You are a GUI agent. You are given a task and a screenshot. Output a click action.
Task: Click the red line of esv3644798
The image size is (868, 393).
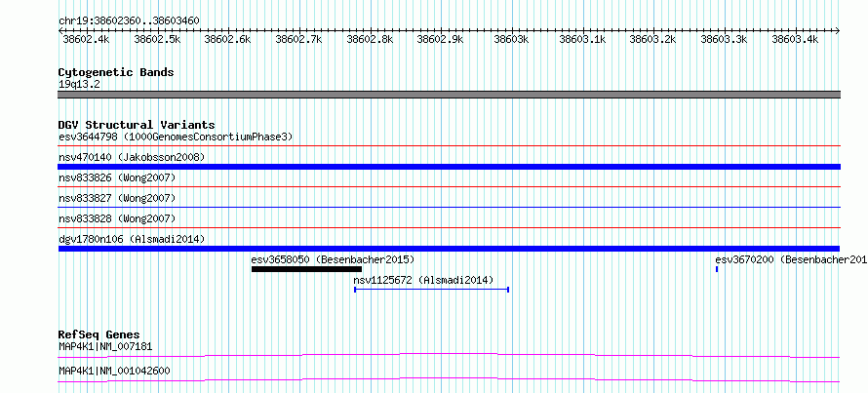coord(449,146)
